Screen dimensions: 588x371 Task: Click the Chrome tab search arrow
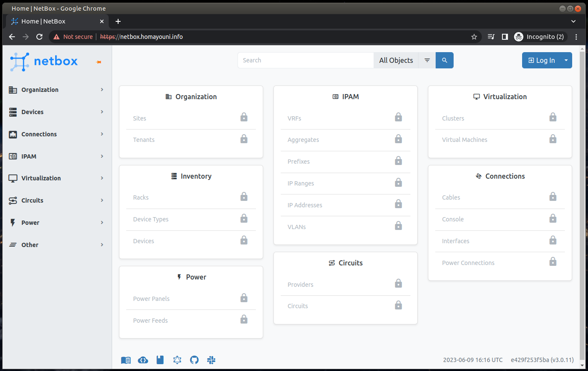click(x=573, y=21)
